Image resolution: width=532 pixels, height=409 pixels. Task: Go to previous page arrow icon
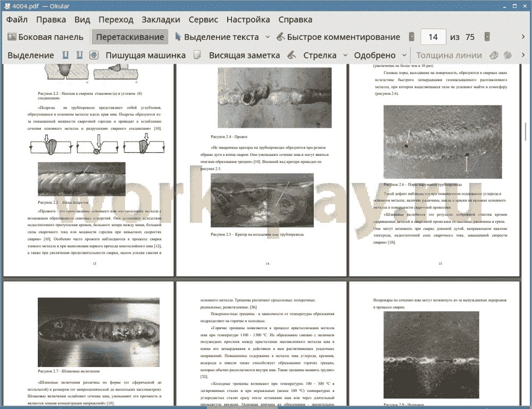[x=412, y=37]
